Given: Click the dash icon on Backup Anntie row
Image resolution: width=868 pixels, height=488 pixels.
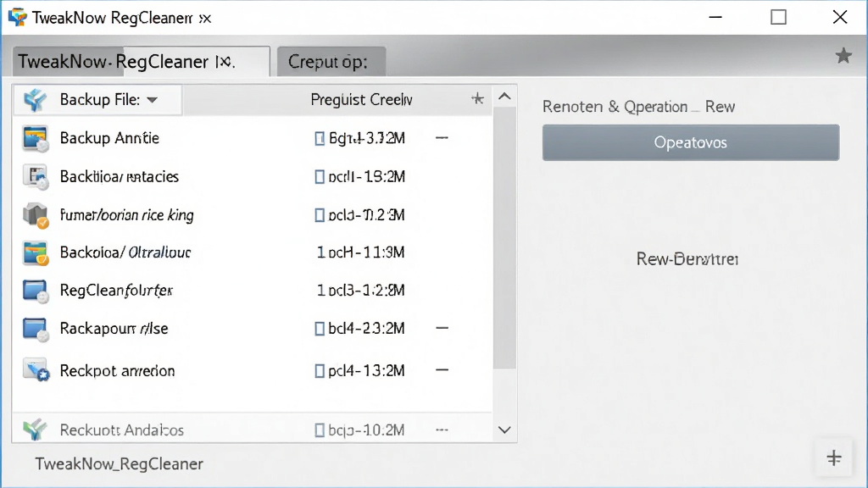Looking at the screenshot, I should tap(442, 138).
